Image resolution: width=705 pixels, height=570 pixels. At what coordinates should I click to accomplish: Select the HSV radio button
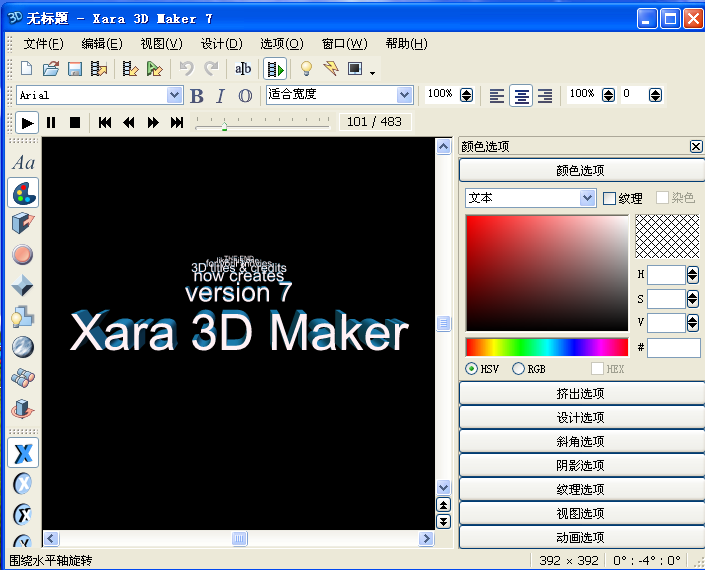coord(471,369)
